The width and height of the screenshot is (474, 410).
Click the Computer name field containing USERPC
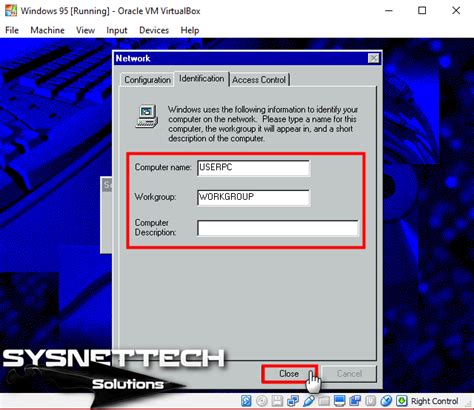point(253,168)
